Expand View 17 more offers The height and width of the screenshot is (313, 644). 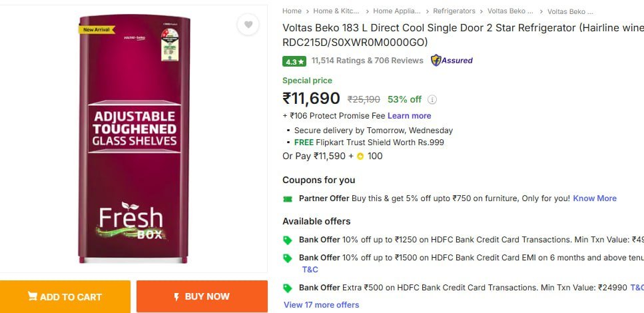tap(321, 305)
